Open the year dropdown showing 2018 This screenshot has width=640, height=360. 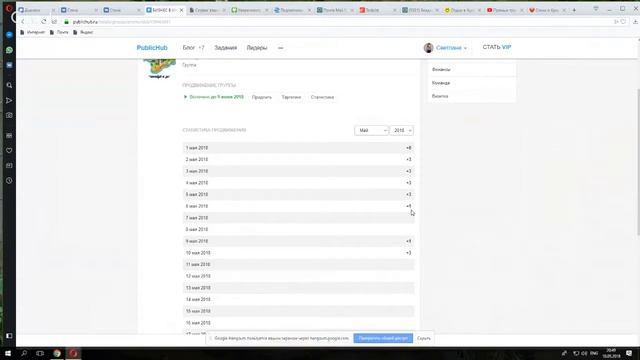[402, 130]
